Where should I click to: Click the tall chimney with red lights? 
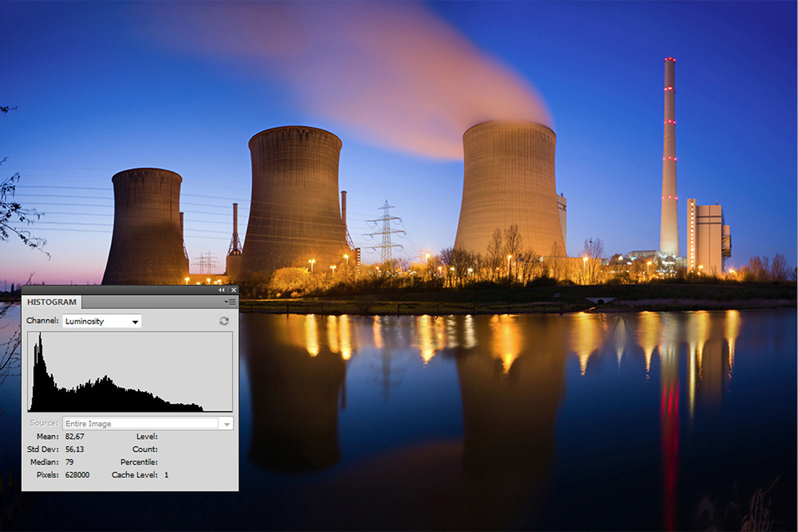[x=669, y=160]
